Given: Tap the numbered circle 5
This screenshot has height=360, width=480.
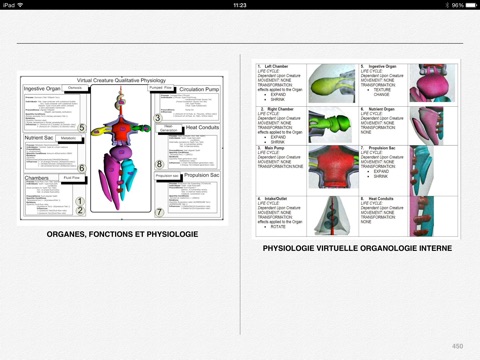Looking at the screenshot, I should point(81,128).
